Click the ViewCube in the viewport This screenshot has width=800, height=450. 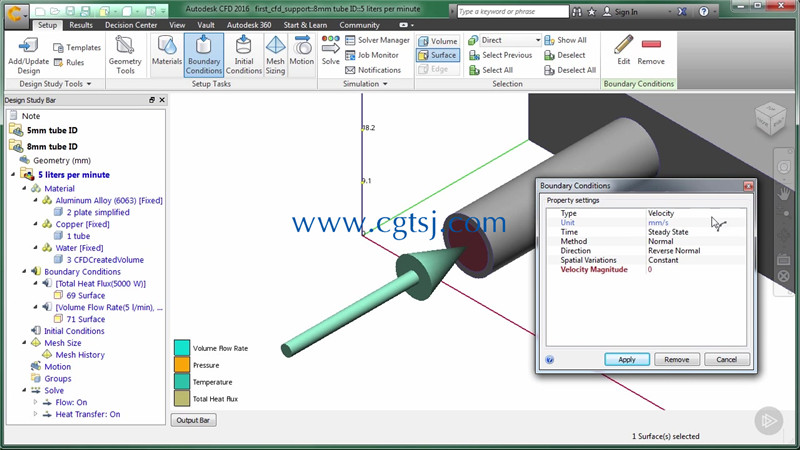click(770, 119)
